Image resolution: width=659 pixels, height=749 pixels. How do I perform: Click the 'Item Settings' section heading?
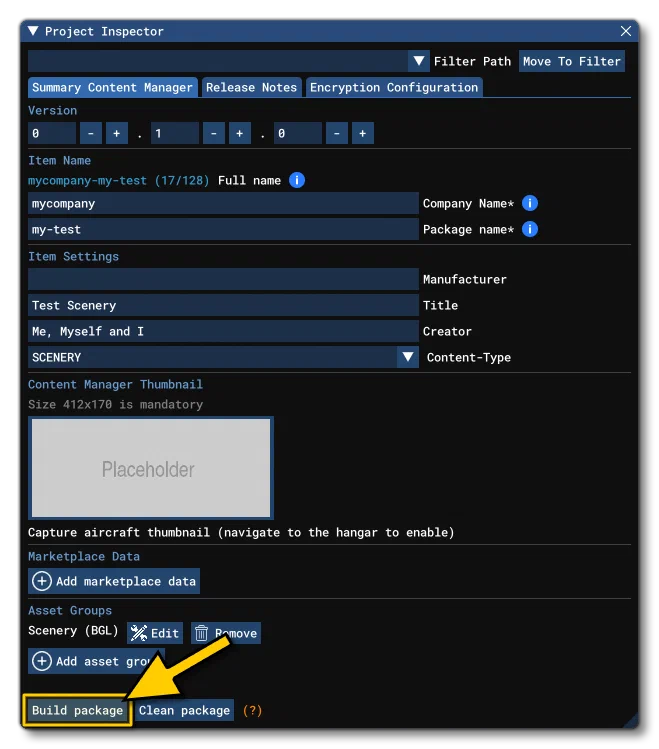coord(74,257)
